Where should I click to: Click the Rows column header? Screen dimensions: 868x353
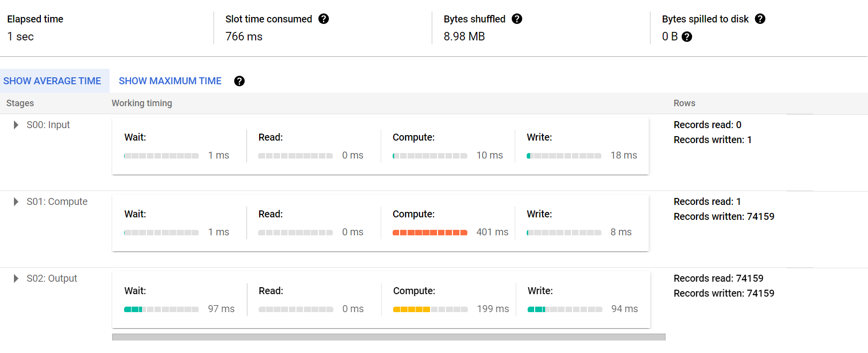coord(684,103)
